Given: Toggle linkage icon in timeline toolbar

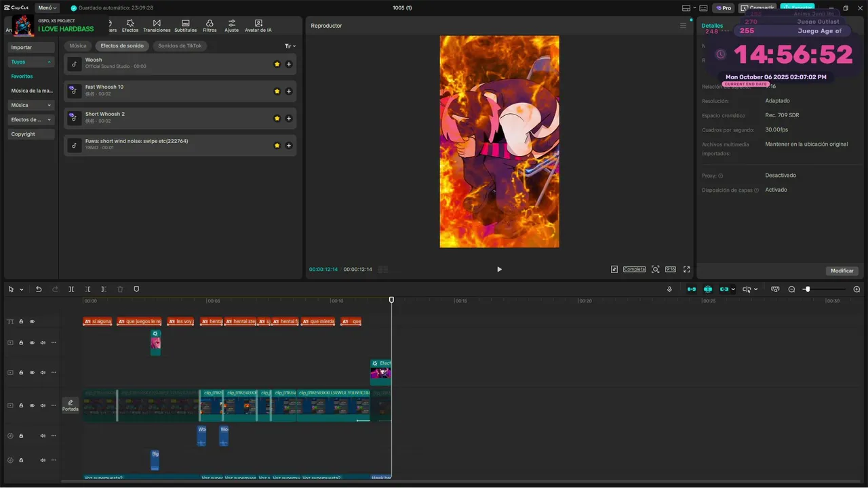Looking at the screenshot, I should pyautogui.click(x=724, y=289).
